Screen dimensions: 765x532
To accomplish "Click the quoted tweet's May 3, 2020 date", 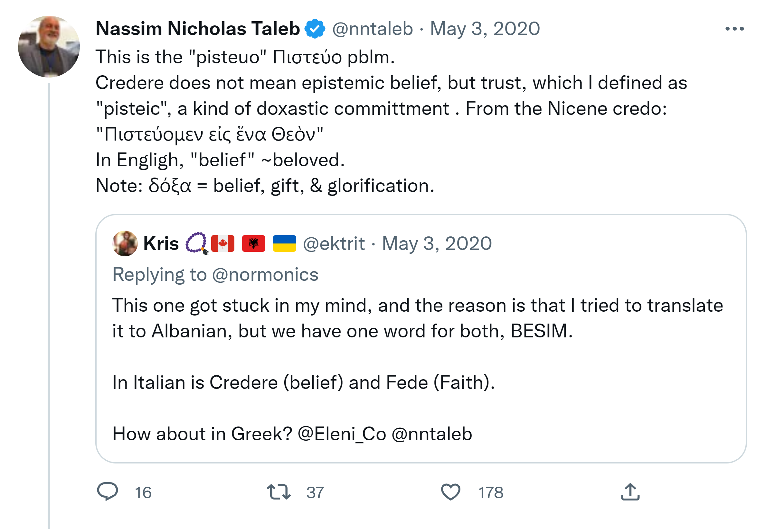I will pyautogui.click(x=437, y=243).
